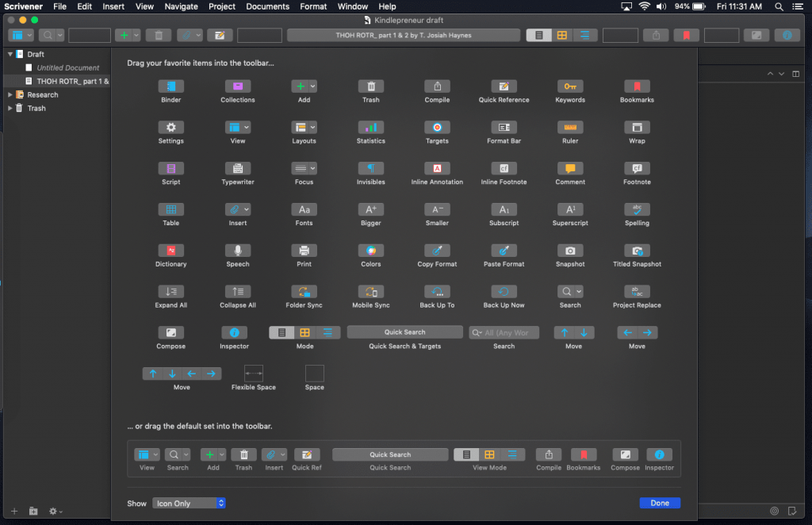This screenshot has width=812, height=525.
Task: Click the Snapshot camera icon
Action: click(x=569, y=251)
